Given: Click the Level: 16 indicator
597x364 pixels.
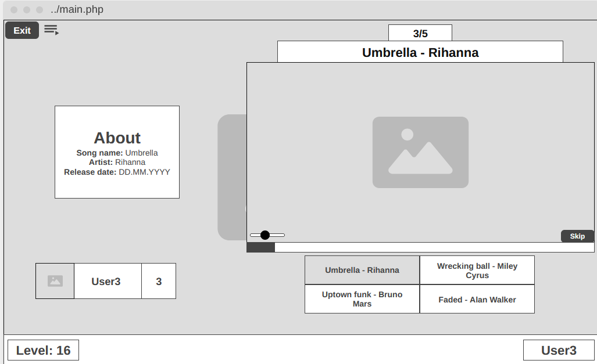Looking at the screenshot, I should (44, 350).
